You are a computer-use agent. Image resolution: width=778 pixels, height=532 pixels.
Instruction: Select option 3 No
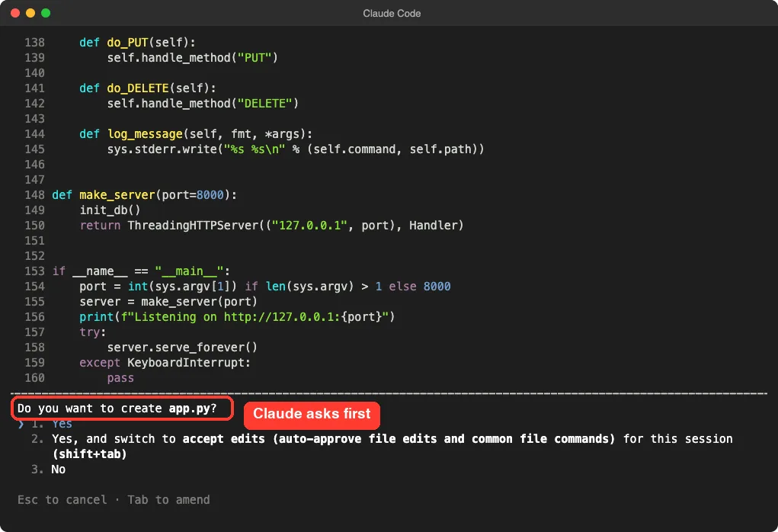point(49,470)
